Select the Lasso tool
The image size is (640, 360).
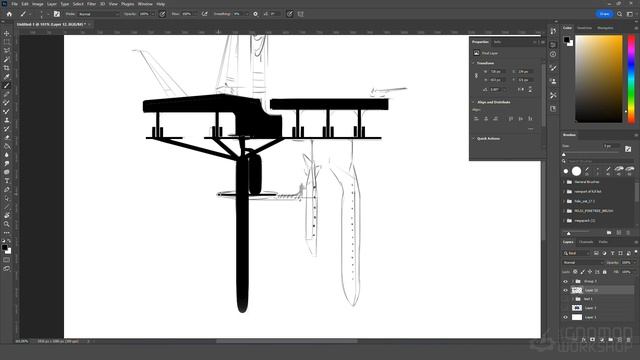click(x=7, y=51)
